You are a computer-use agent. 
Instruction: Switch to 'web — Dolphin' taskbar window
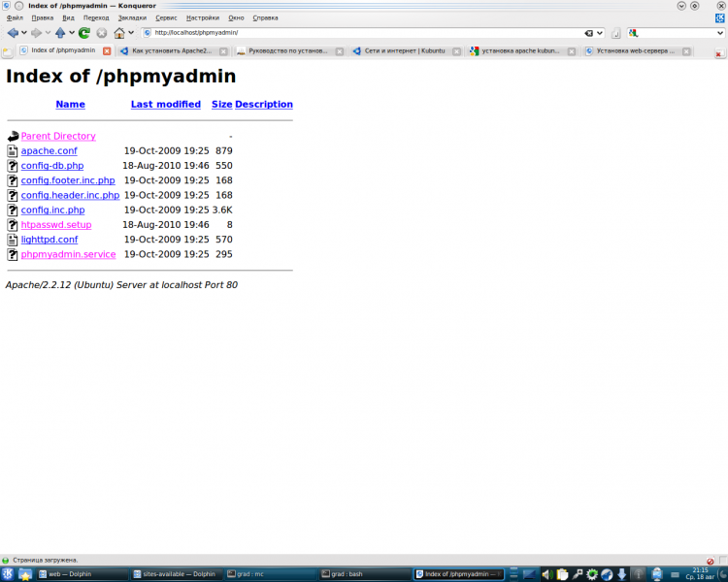point(83,574)
